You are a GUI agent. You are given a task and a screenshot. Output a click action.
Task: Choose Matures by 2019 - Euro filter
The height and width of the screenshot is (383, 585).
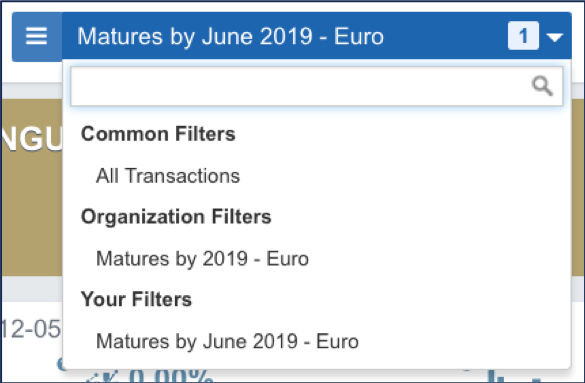(x=202, y=258)
